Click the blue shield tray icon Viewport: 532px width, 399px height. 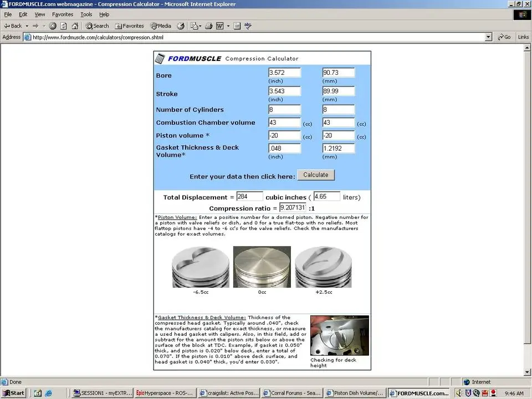pyautogui.click(x=468, y=393)
